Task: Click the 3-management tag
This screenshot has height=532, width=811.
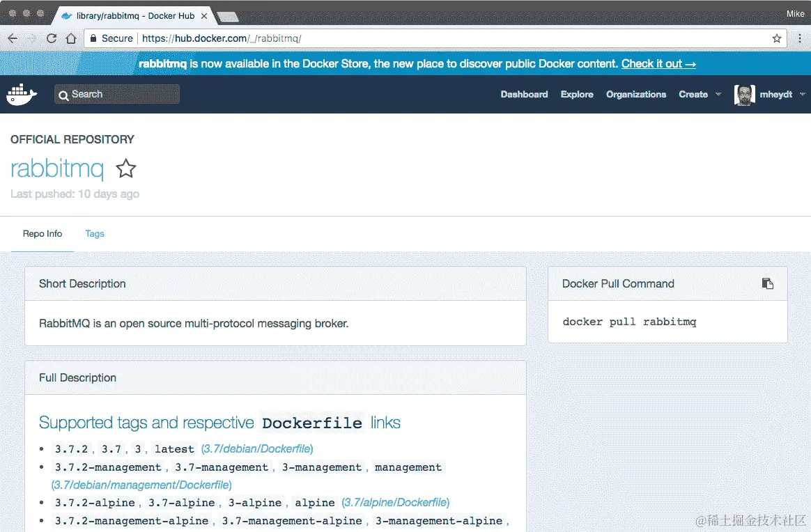Action: (322, 467)
